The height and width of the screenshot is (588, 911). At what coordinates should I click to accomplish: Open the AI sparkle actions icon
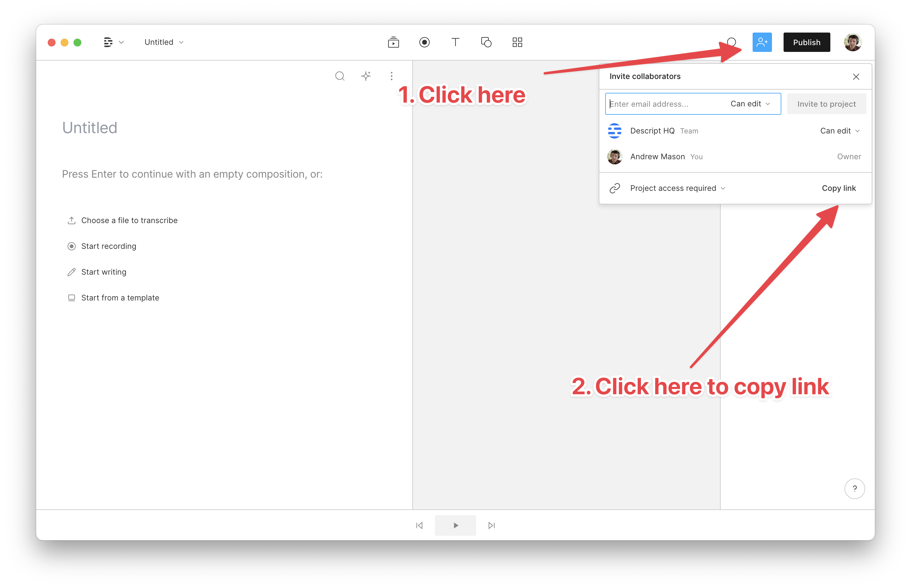click(365, 76)
